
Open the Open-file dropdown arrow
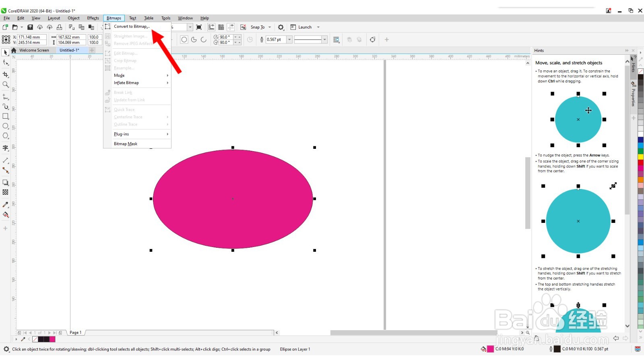pos(21,27)
